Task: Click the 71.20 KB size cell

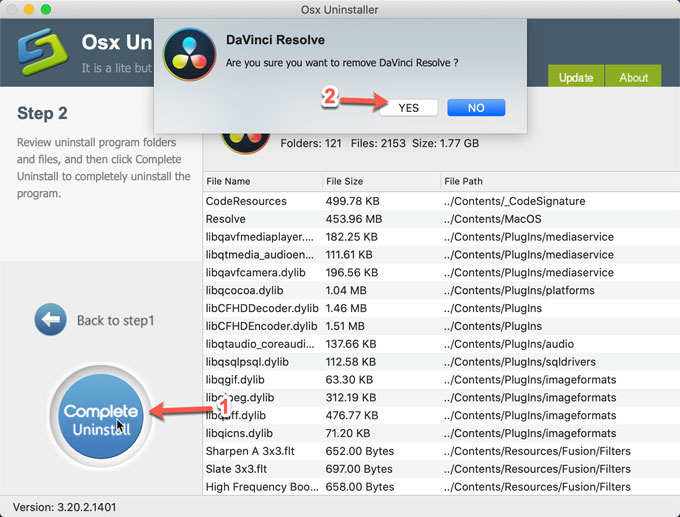Action: coord(348,433)
